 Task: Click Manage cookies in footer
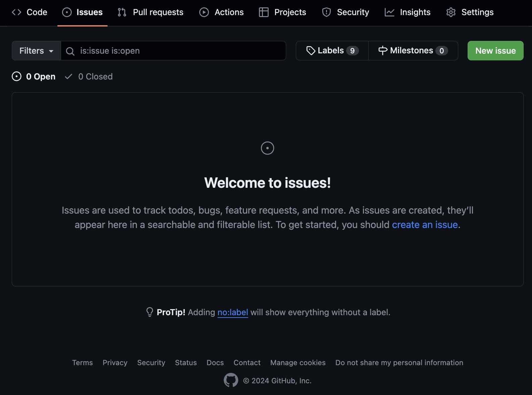point(298,362)
